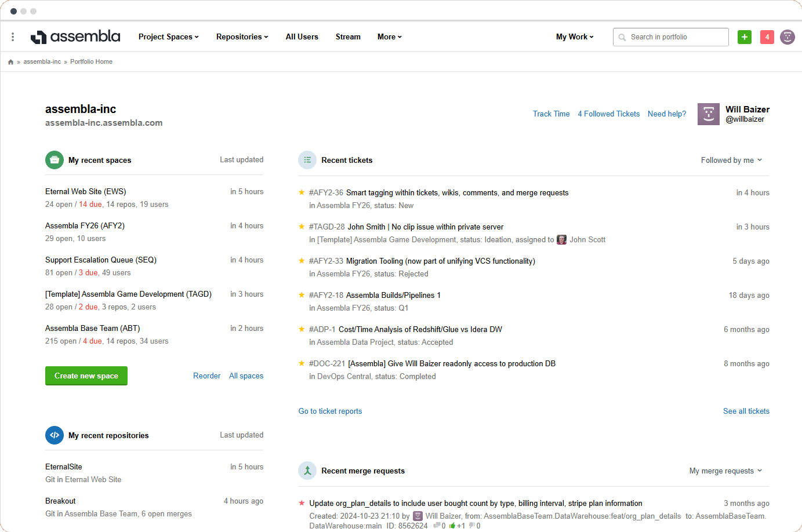Screen dimensions: 802x532
Task: Open the Stream menu item
Action: tap(348, 37)
